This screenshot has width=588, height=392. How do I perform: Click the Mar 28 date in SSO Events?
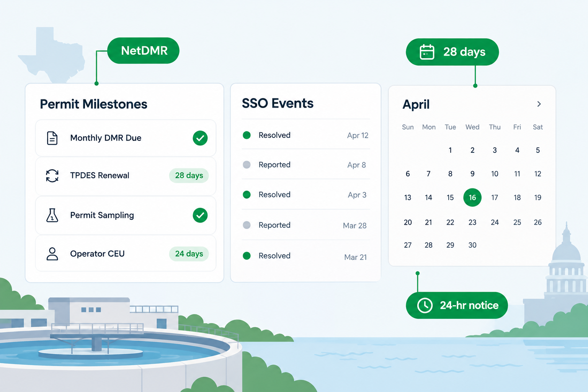(x=355, y=226)
